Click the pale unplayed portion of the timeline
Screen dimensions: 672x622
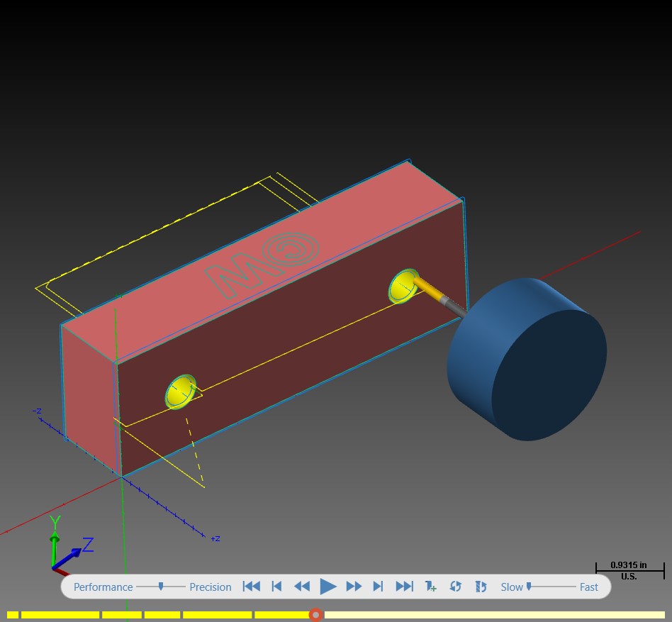point(495,615)
